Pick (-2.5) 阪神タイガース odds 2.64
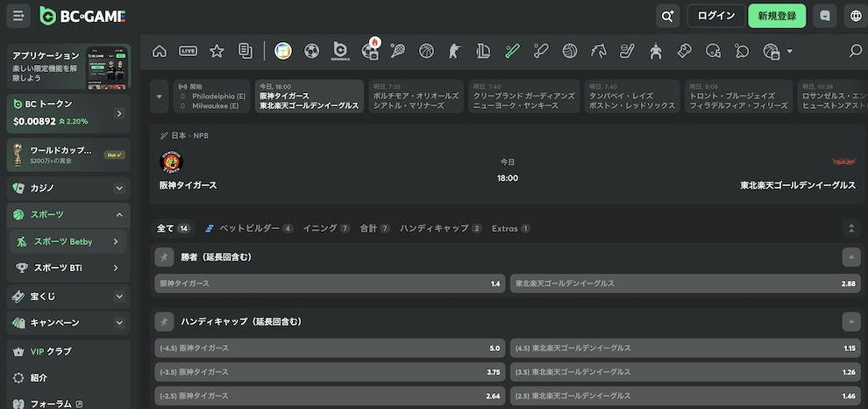The height and width of the screenshot is (409, 868). [x=330, y=396]
